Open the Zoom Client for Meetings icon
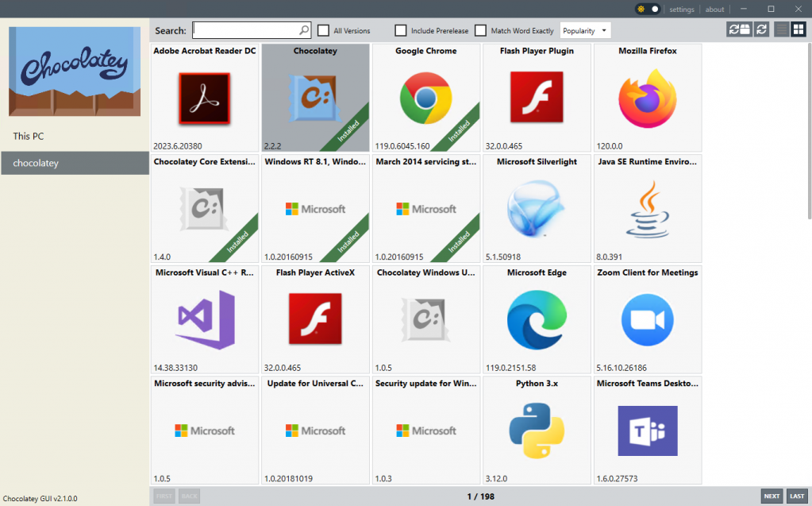The height and width of the screenshot is (506, 812). coord(648,320)
